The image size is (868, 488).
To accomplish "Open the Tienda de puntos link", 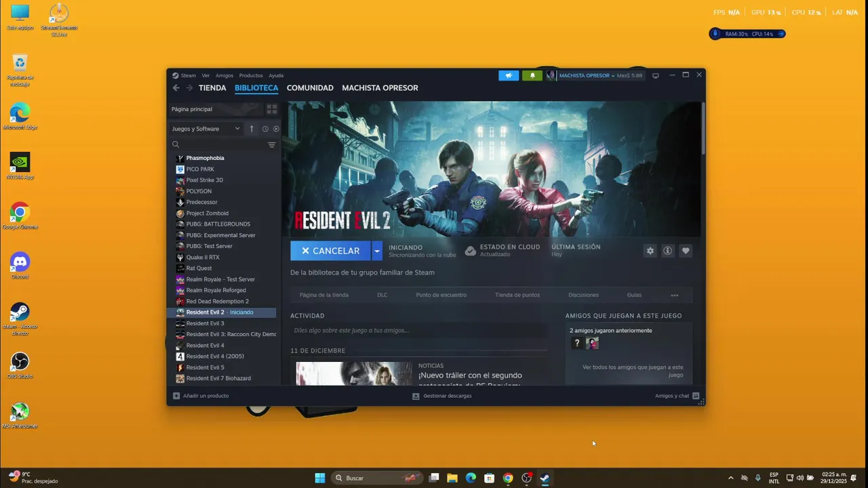I will [517, 295].
